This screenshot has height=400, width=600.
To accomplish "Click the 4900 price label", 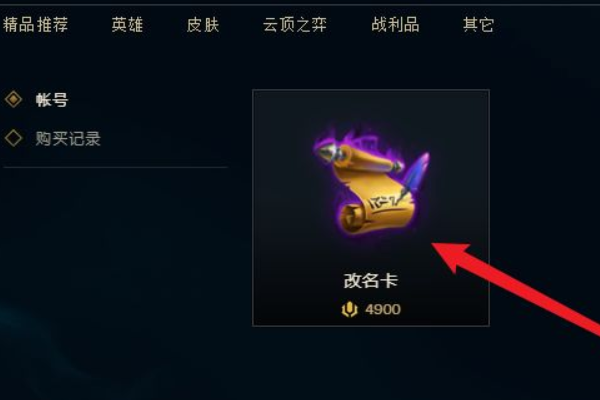I will click(x=383, y=309).
